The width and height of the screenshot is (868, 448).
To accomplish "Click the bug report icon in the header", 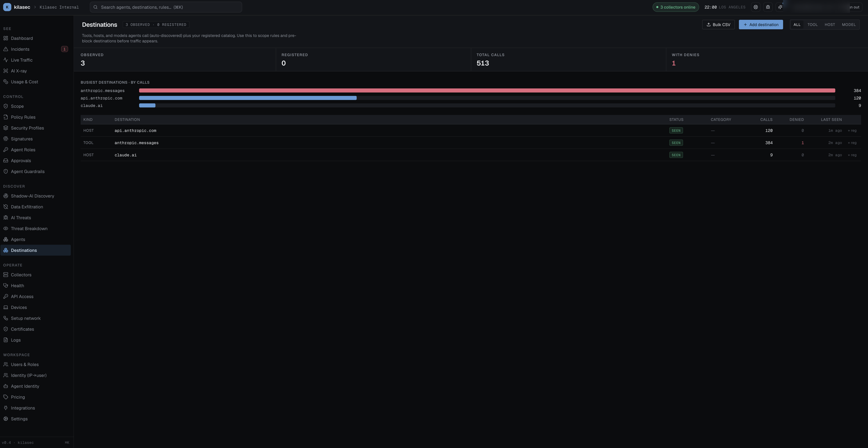I will 768,7.
